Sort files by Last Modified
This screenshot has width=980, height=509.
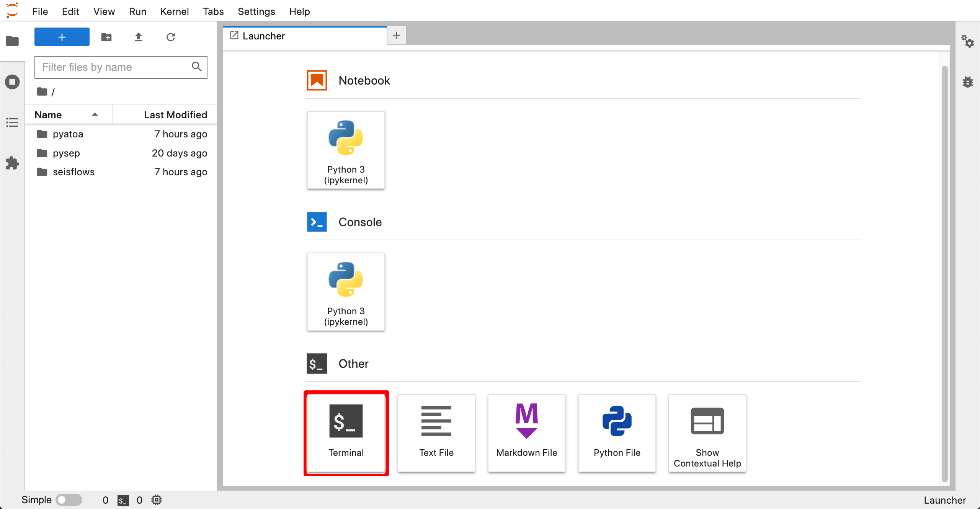click(165, 115)
